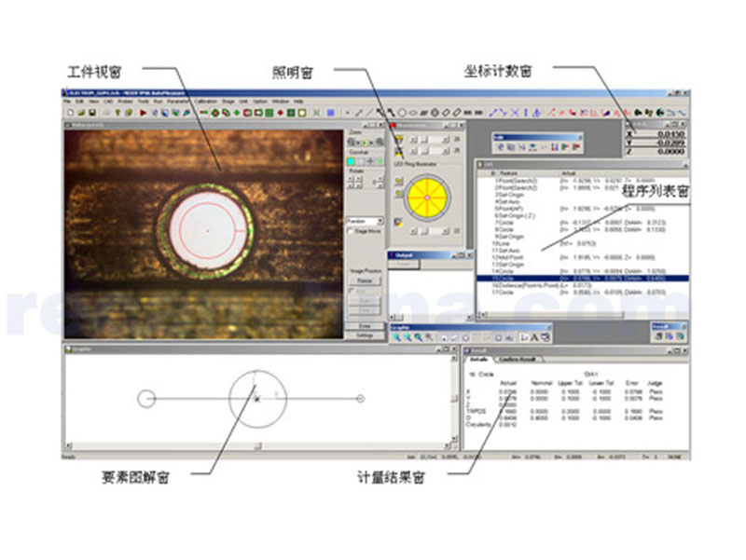Click the "Nominal" column header in the results
The image size is (746, 560).
[x=541, y=383]
